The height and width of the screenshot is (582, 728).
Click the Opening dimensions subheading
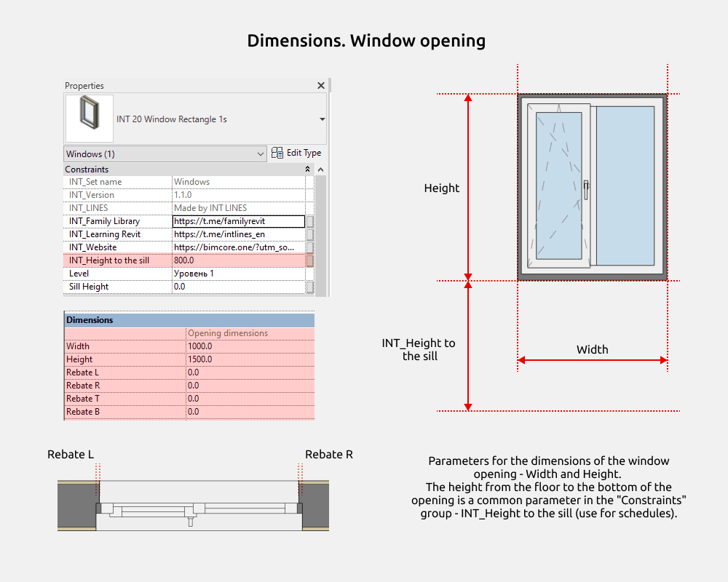[227, 333]
